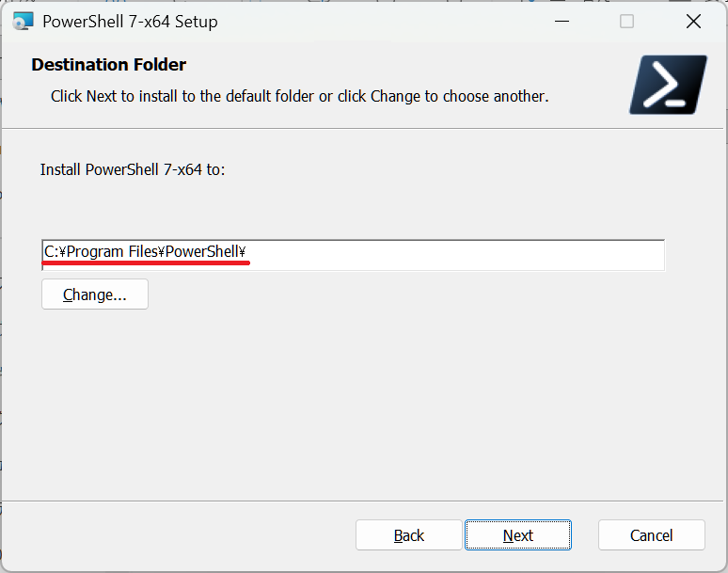This screenshot has width=728, height=573.
Task: Click the 'Install PowerShell 7-x64 to:' label
Action: (x=133, y=170)
